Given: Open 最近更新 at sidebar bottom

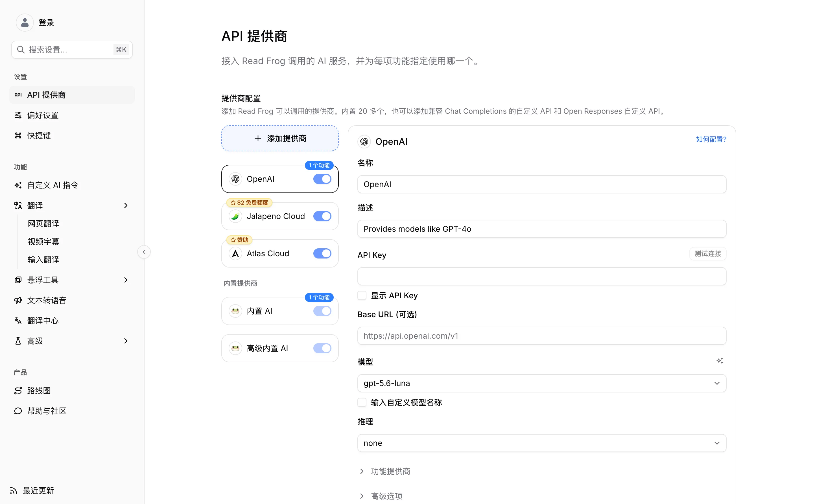Looking at the screenshot, I should pos(32,491).
